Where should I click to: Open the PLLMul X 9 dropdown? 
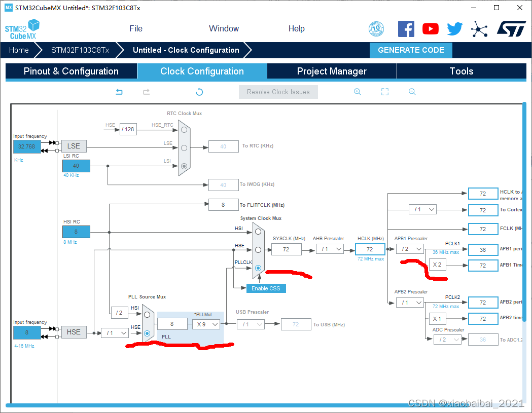pyautogui.click(x=206, y=324)
